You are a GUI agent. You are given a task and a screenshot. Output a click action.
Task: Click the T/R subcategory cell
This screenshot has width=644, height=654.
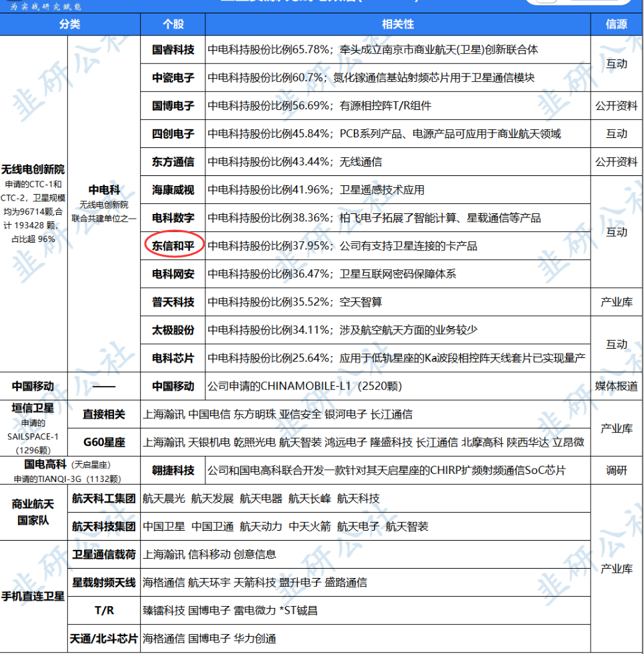(x=104, y=610)
